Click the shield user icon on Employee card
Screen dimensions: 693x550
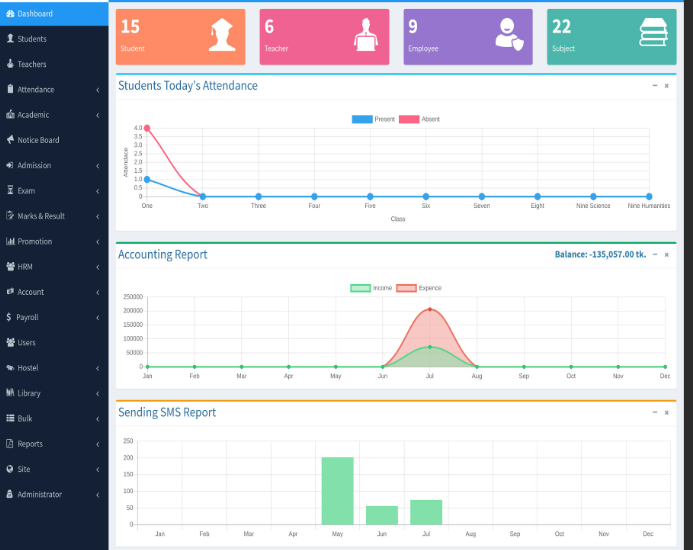pos(508,35)
